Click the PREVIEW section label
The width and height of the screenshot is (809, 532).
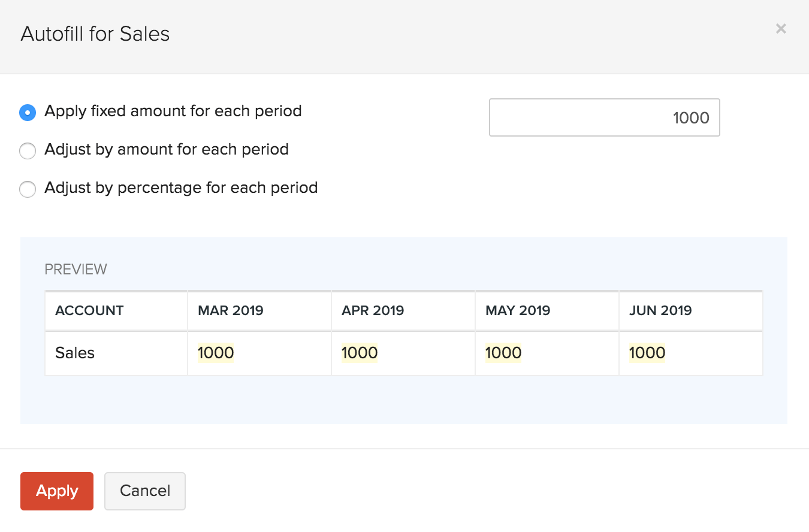coord(76,269)
